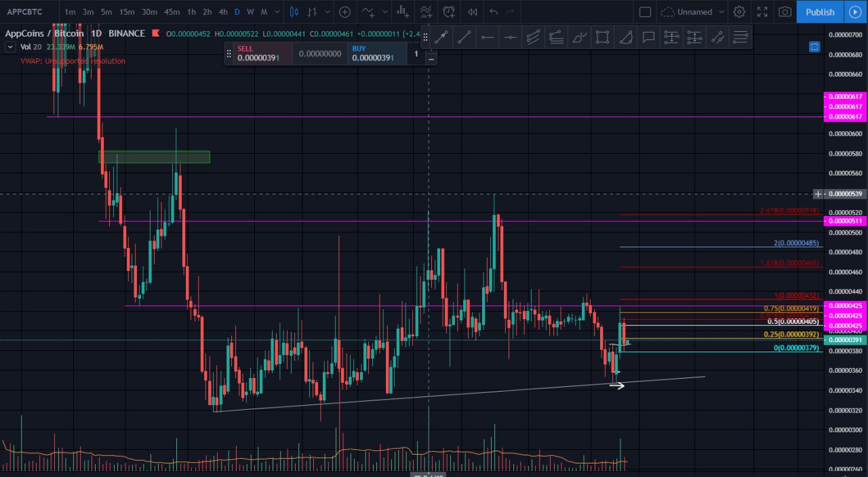Click the blue chart mode icon
The image size is (868, 477).
[x=814, y=47]
